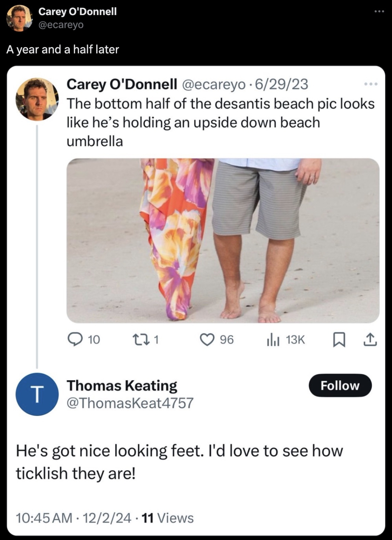The height and width of the screenshot is (540, 392).
Task: Bookmark the quoted tweet
Action: [338, 339]
